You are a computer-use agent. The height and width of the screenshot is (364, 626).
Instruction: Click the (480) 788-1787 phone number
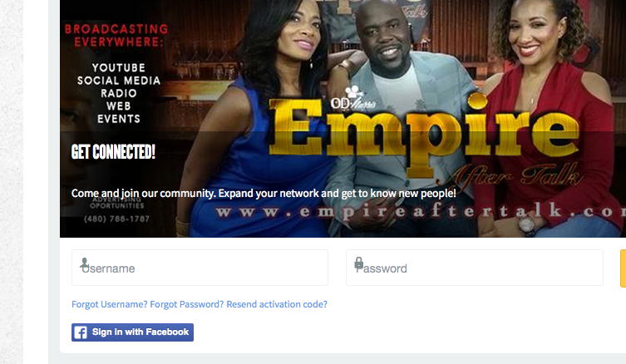tap(116, 219)
